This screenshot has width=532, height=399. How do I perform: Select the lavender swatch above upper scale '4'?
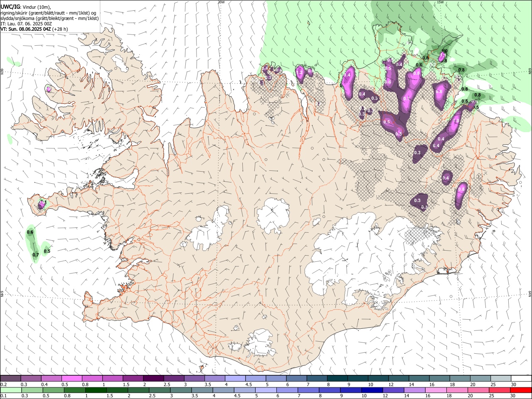234,378
